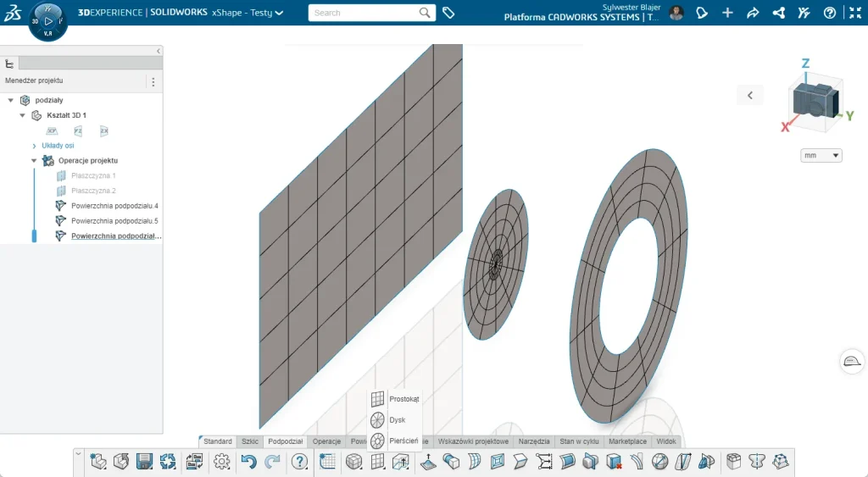Viewport: 868px width, 477px height.
Task: Select the Pierścień ring icon in popup
Action: click(377, 441)
